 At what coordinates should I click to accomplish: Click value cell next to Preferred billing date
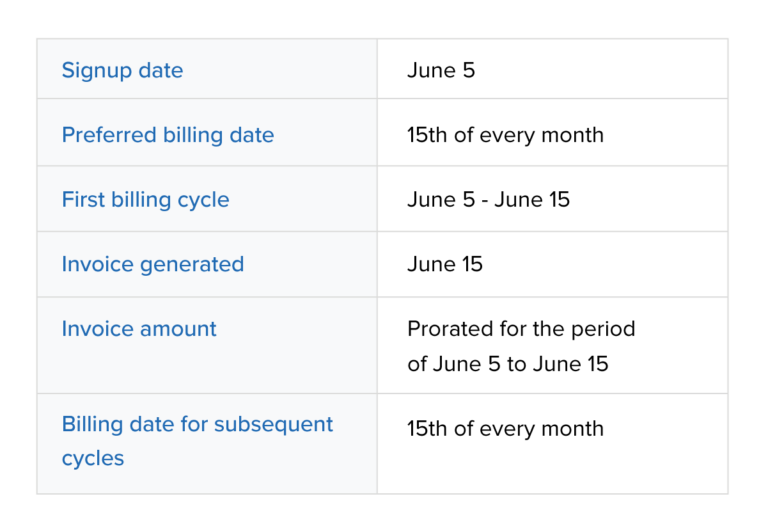pyautogui.click(x=552, y=133)
